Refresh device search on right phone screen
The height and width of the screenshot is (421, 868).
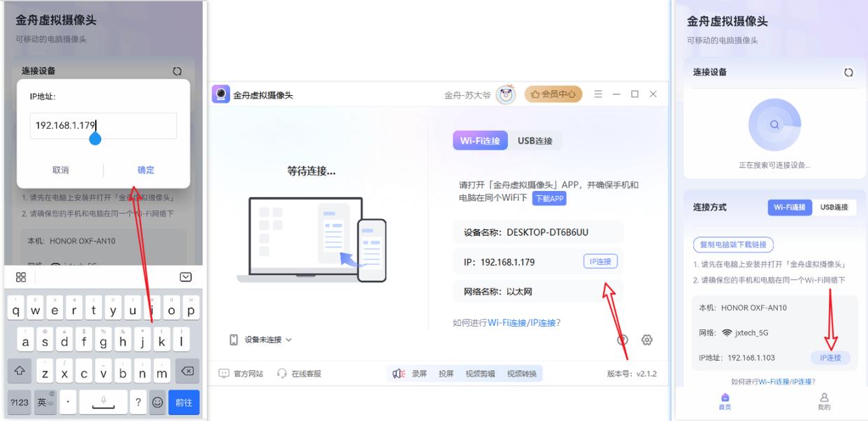pyautogui.click(x=848, y=72)
